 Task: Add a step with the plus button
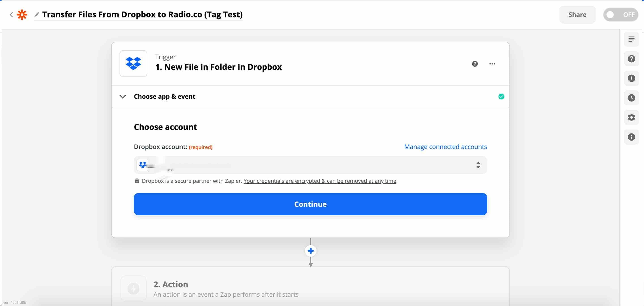pos(311,251)
